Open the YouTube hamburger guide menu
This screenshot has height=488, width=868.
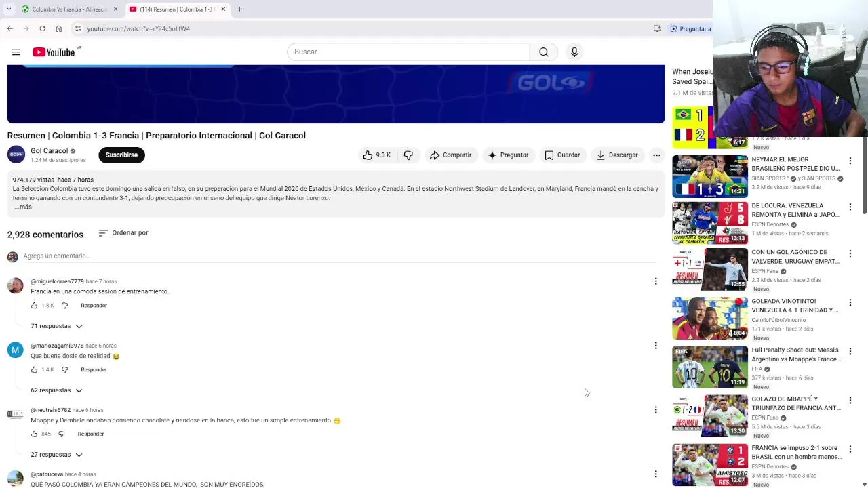click(16, 52)
